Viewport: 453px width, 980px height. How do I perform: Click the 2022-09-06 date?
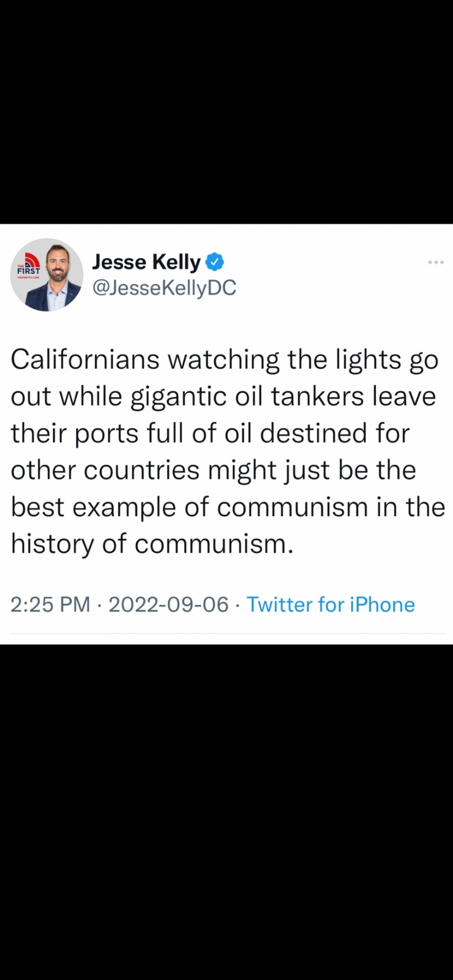[x=168, y=604]
